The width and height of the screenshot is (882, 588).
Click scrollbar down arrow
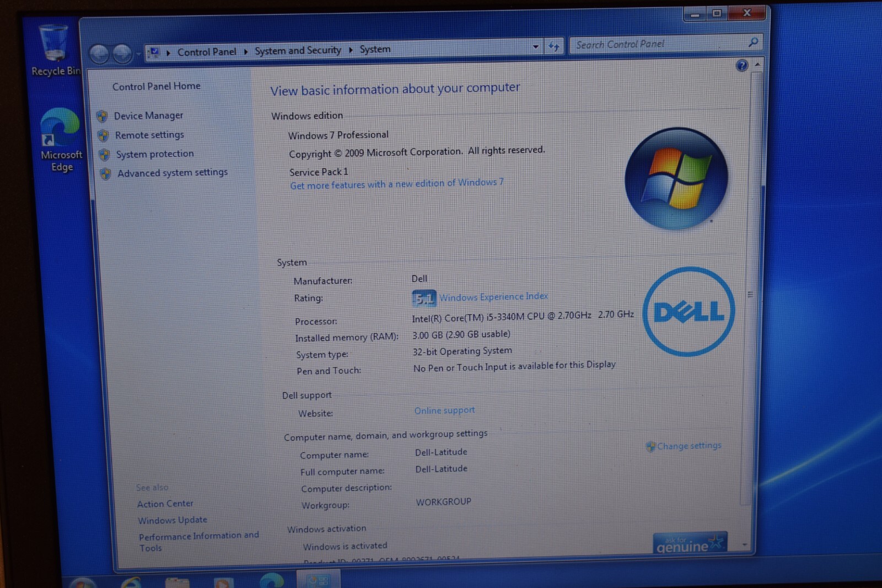point(745,544)
